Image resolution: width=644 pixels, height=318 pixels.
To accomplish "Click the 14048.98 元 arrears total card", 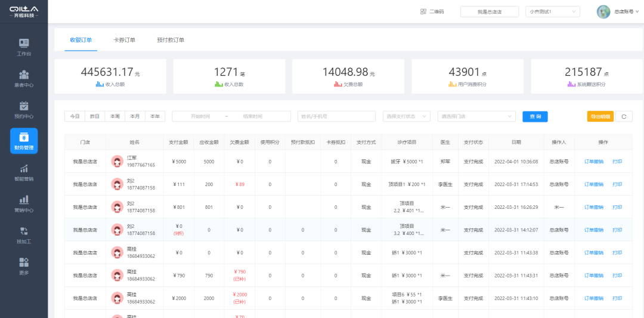I will coord(348,76).
